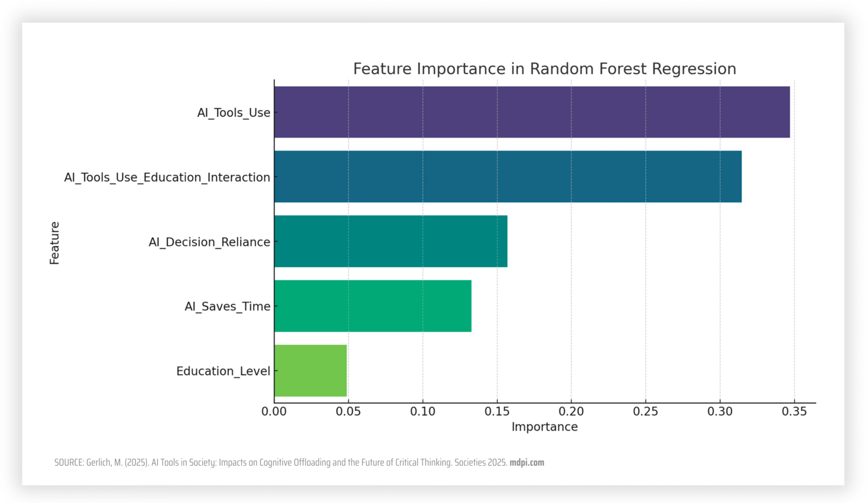This screenshot has height=503, width=868.
Task: Click the purple AI_Tools_Use bar
Action: click(532, 112)
